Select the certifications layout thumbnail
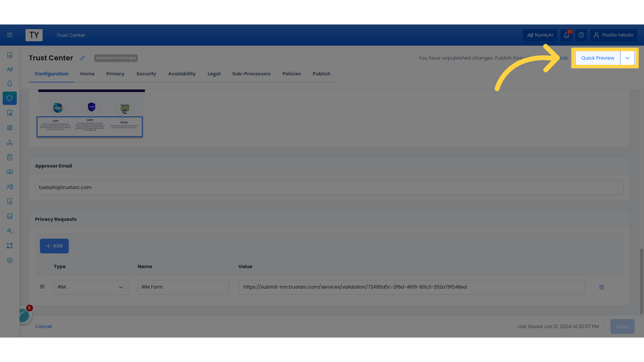The height and width of the screenshot is (362, 644). coord(91,114)
